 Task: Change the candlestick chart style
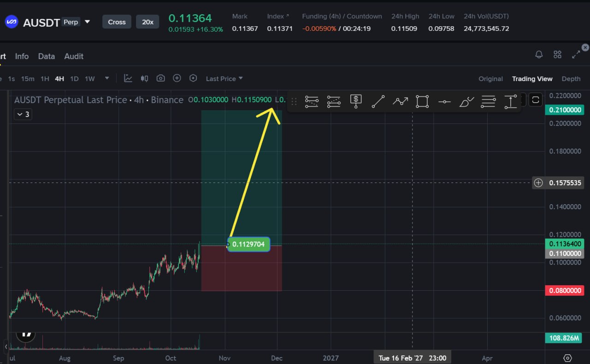tap(144, 78)
